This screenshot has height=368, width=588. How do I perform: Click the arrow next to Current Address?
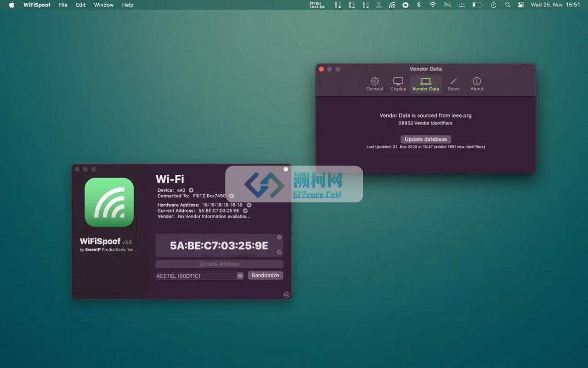(245, 211)
